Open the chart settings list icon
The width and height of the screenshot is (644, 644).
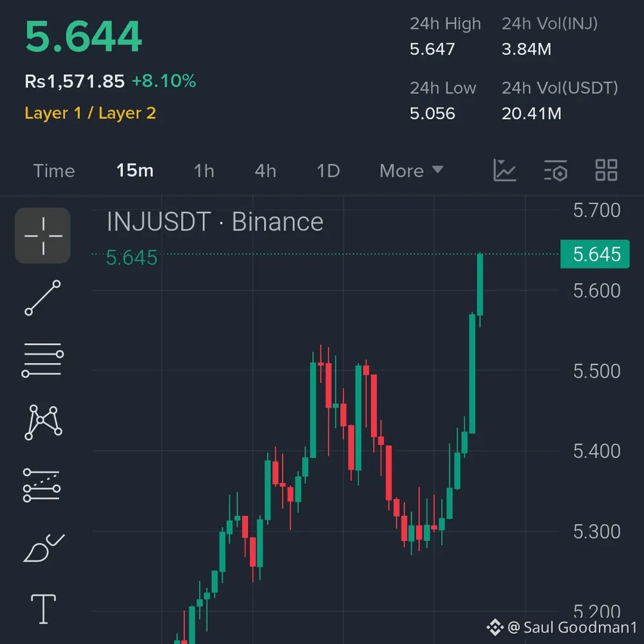[x=556, y=171]
